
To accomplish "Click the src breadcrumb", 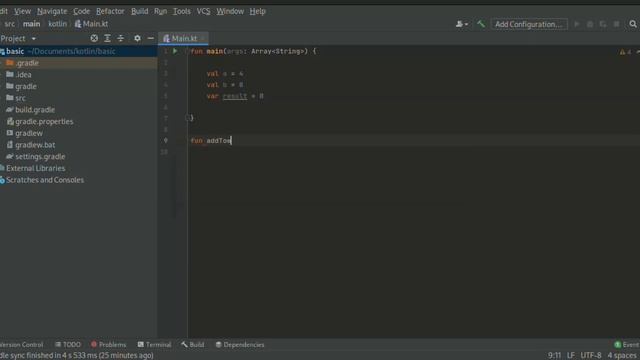I will pos(10,24).
